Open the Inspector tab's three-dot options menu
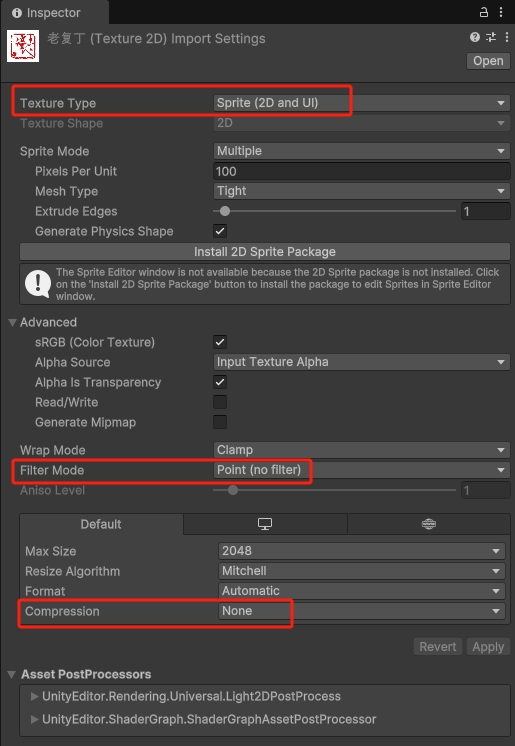The image size is (515, 746). pos(501,12)
